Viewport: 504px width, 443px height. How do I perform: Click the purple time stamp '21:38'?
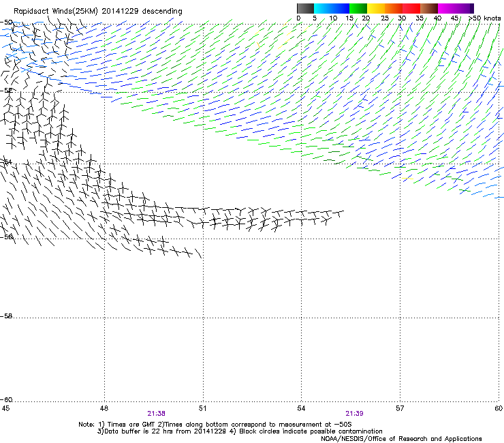[x=156, y=414]
